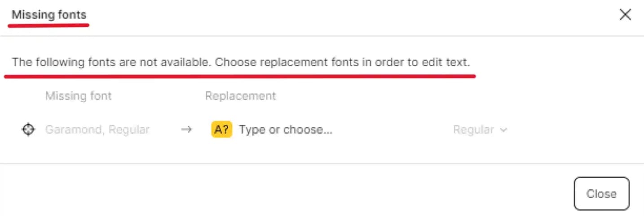
Task: Open the Regular font style dropdown
Action: 480,130
